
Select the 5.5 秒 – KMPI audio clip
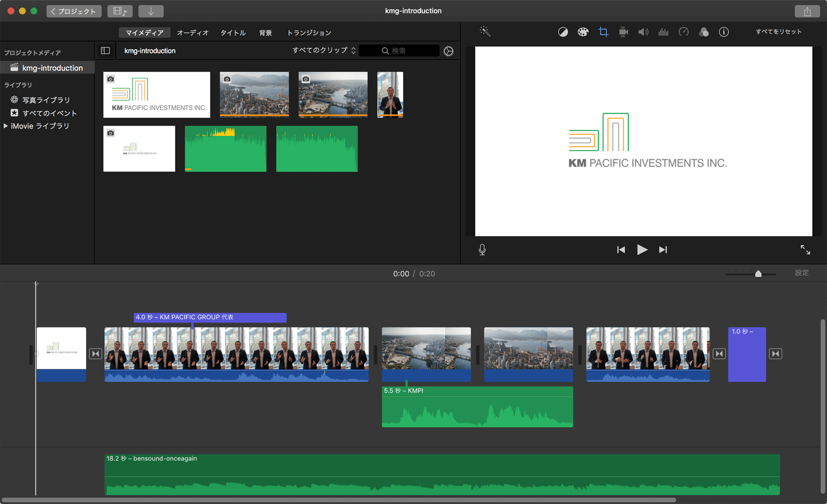point(477,407)
